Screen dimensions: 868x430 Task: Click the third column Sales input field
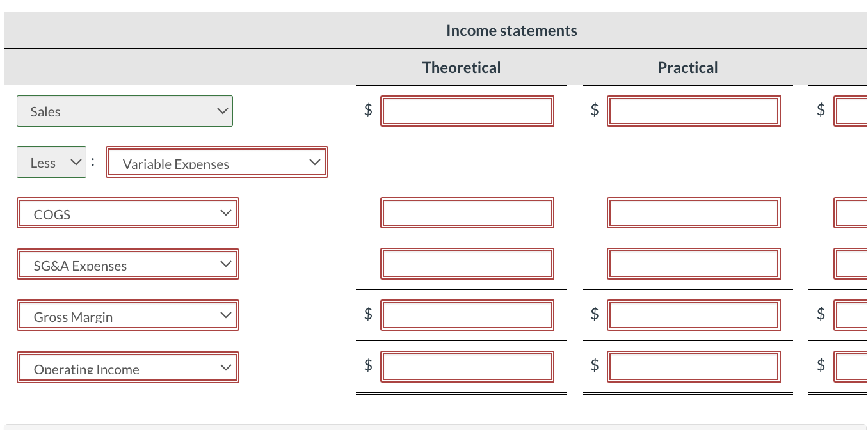[x=851, y=111]
